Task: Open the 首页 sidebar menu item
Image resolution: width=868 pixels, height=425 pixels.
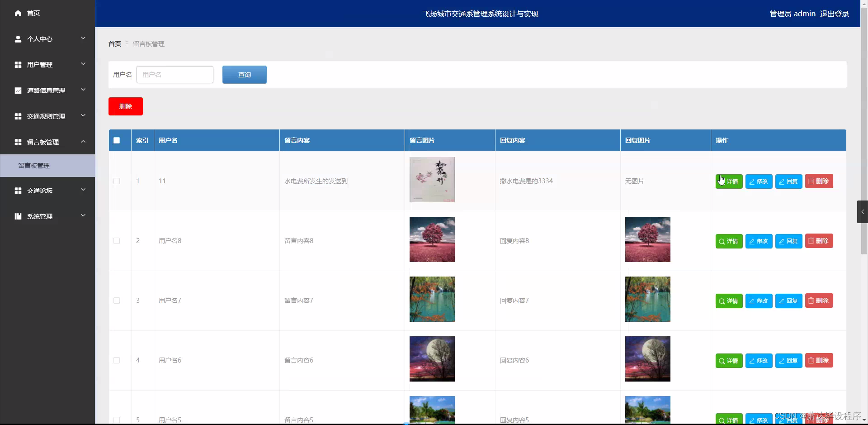Action: coord(47,13)
